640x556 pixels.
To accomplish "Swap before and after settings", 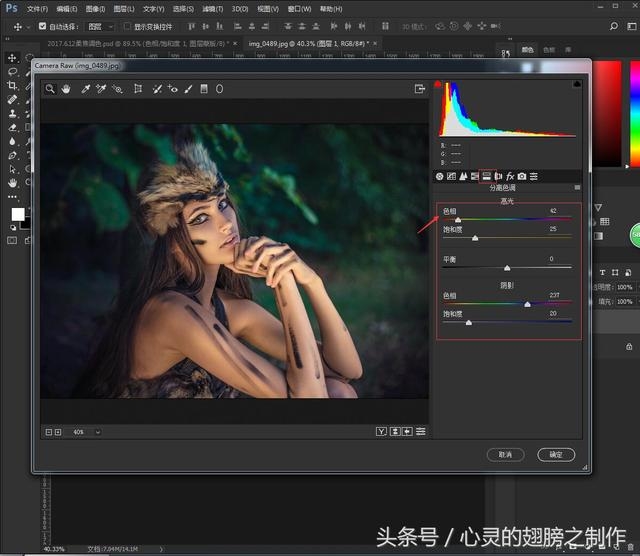I will point(395,432).
